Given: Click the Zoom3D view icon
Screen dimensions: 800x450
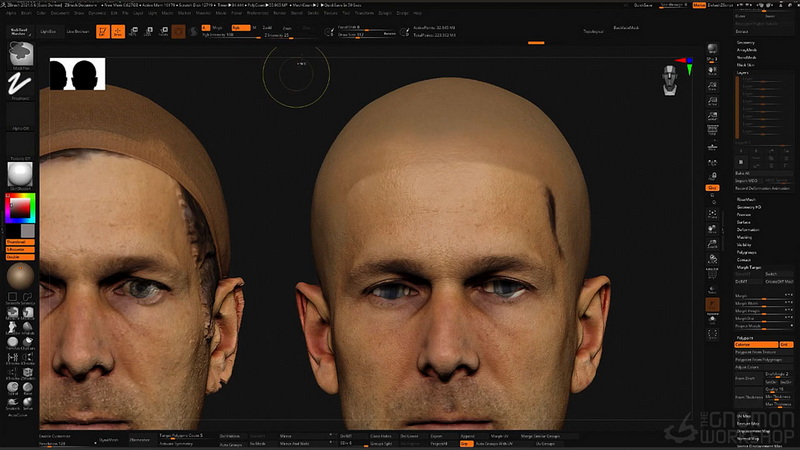Looking at the screenshot, I should click(712, 245).
